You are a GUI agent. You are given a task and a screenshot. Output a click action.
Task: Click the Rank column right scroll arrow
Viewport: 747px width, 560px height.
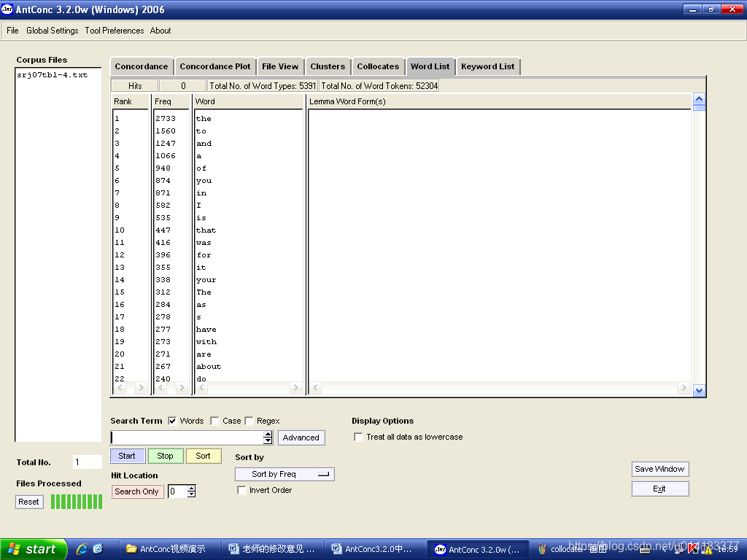(x=141, y=388)
